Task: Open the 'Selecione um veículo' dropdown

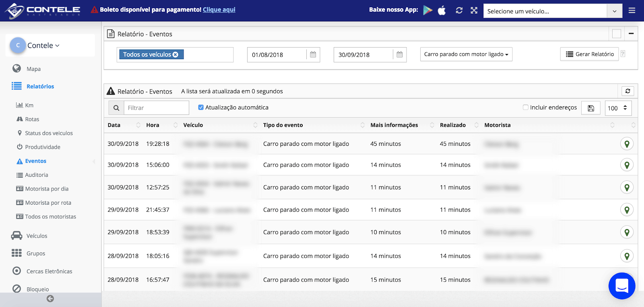Action: pos(553,11)
